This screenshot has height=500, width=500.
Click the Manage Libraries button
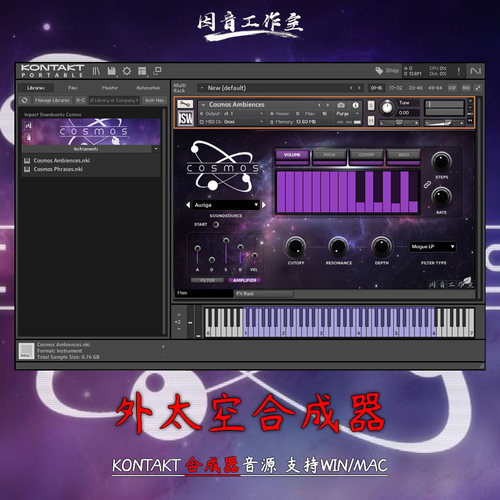point(52,100)
